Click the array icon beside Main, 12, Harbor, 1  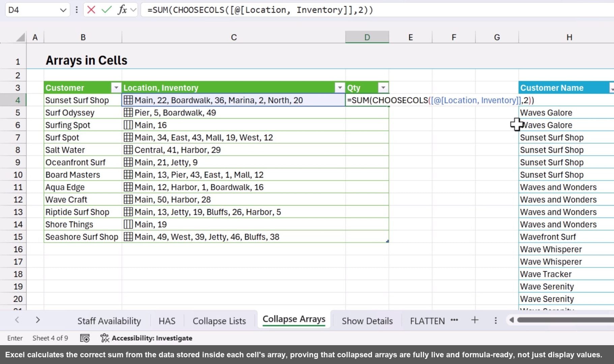pos(128,187)
